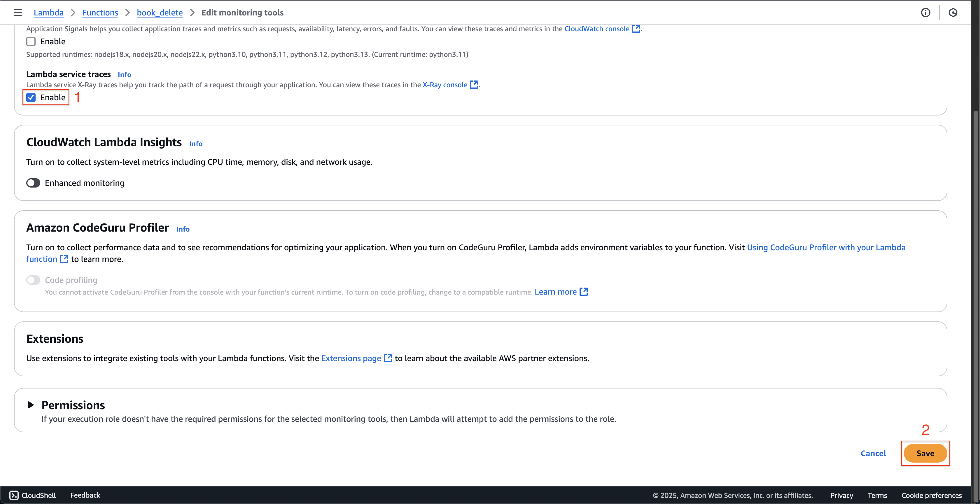980x504 pixels.
Task: Click the 'Lambda service traces' heading text
Action: (69, 74)
